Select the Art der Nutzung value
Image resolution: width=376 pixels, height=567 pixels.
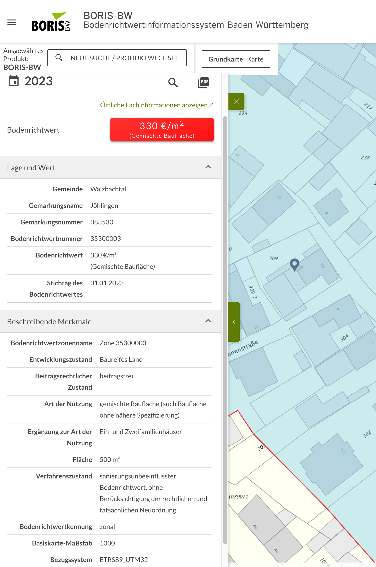pyautogui.click(x=153, y=410)
